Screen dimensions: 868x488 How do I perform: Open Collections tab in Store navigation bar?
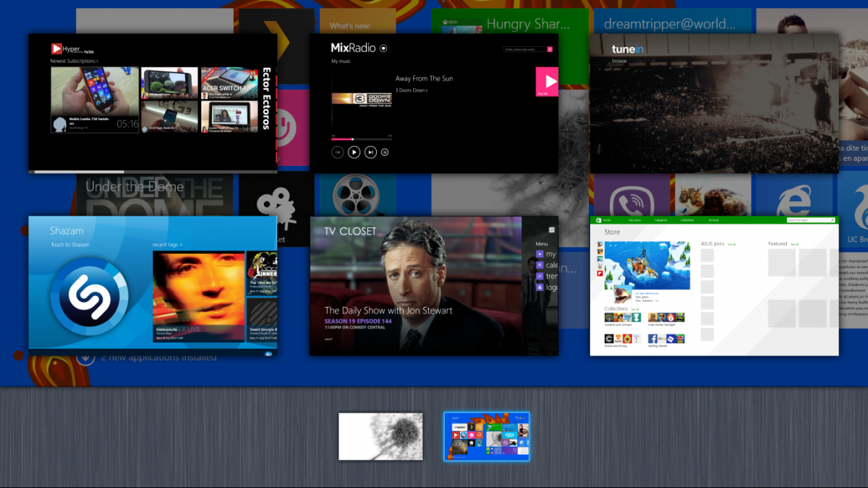pyautogui.click(x=687, y=219)
